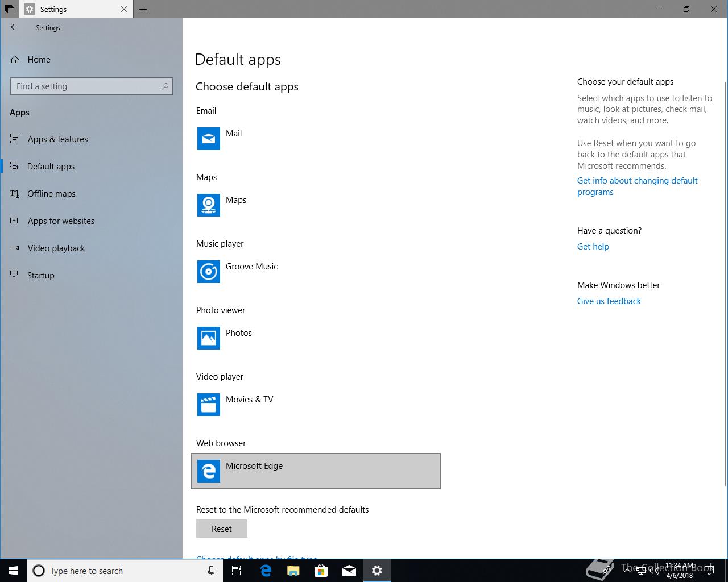Click the Find a setting search box
This screenshot has width=728, height=582.
point(92,86)
